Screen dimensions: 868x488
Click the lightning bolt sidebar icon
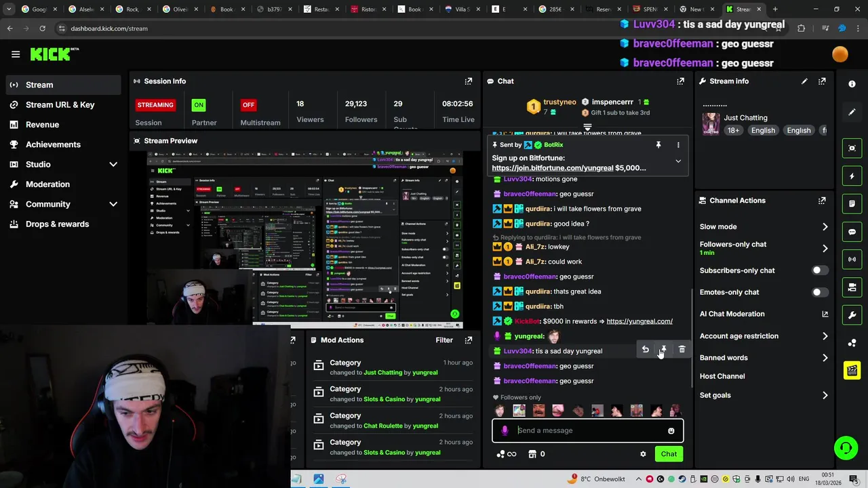pos(852,176)
